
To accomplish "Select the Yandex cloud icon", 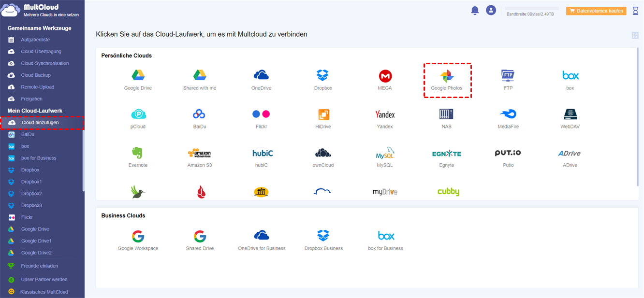I will click(385, 114).
